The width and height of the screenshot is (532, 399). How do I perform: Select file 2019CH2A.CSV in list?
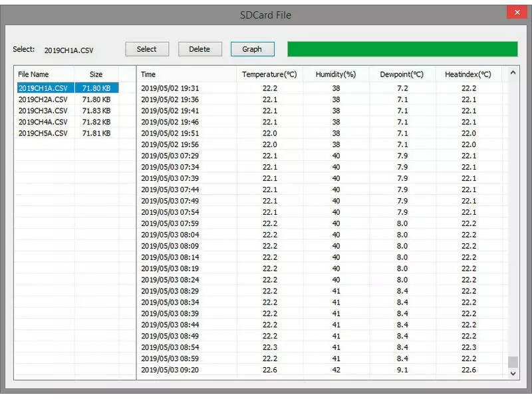pos(43,99)
